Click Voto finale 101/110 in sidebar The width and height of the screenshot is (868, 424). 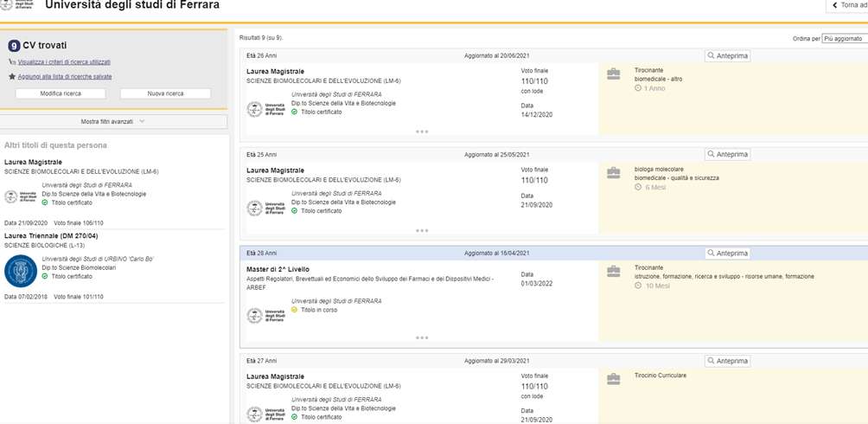(79, 297)
